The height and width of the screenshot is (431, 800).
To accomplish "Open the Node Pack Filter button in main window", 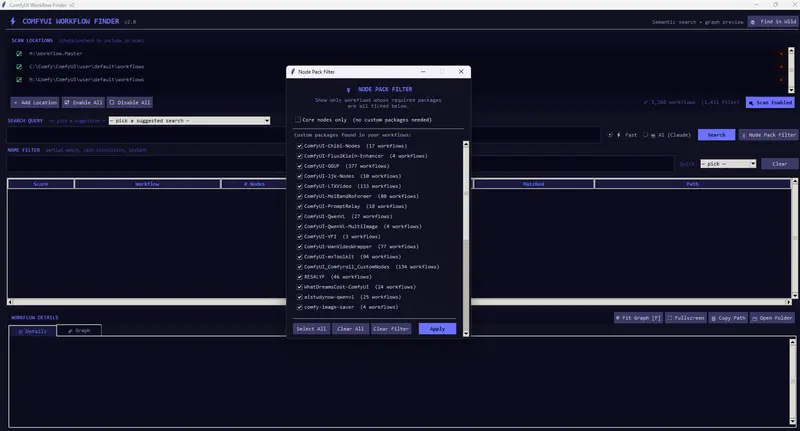I will tap(768, 135).
